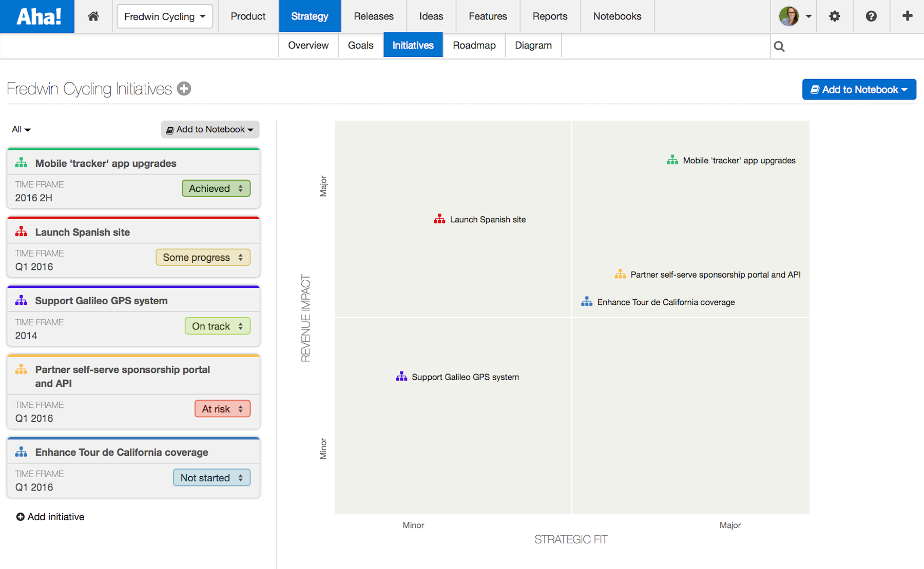Open the home icon in the navigation bar
This screenshot has height=569, width=924.
click(93, 16)
